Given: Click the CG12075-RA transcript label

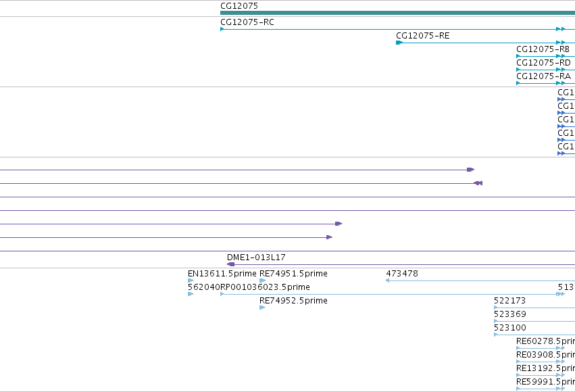Looking at the screenshot, I should [543, 76].
